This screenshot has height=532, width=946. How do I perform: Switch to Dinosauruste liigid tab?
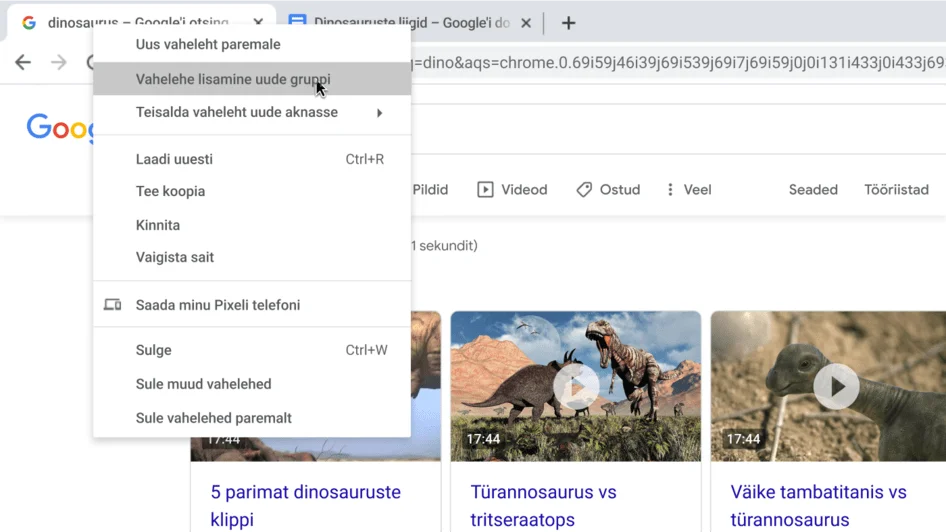coord(410,23)
